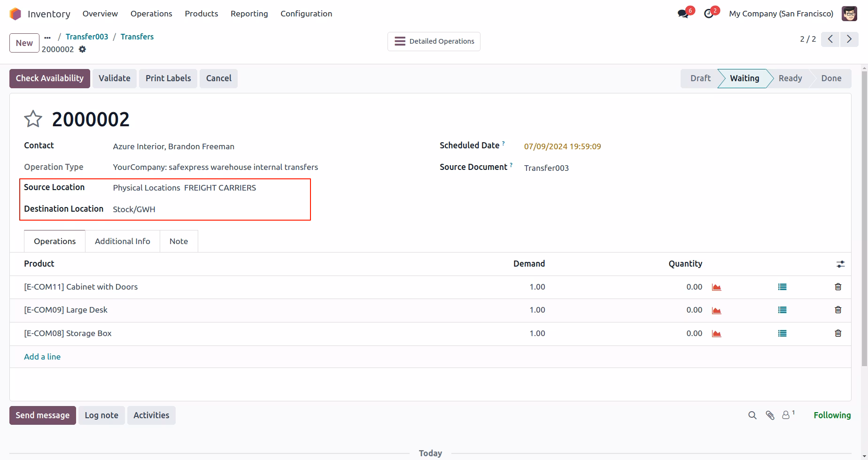
Task: Open forecast chart for Large Desk
Action: 716,310
